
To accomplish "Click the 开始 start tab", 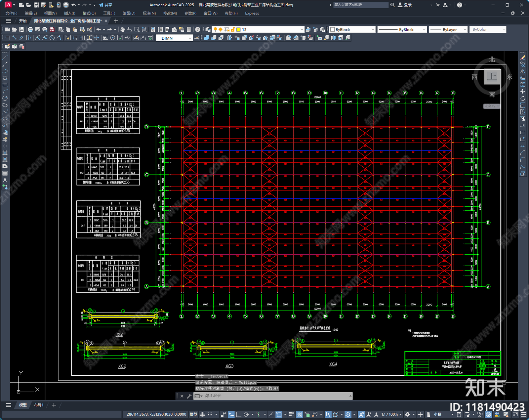I will click(23, 21).
